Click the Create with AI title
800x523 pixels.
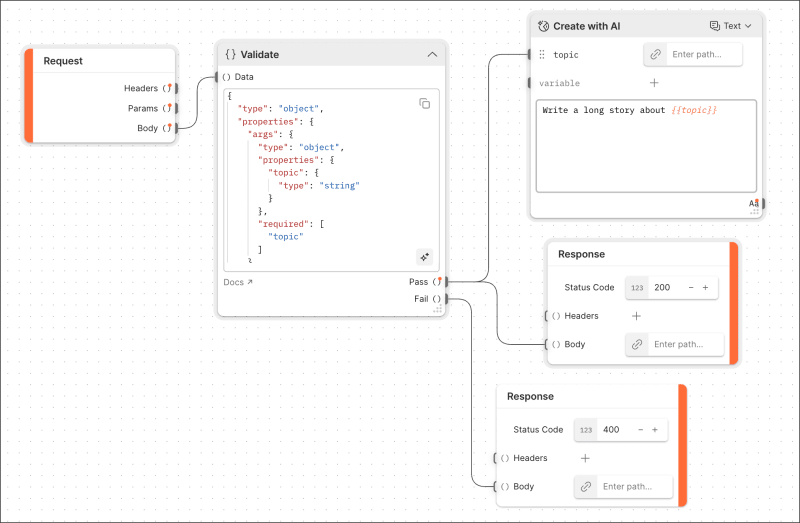(x=587, y=26)
